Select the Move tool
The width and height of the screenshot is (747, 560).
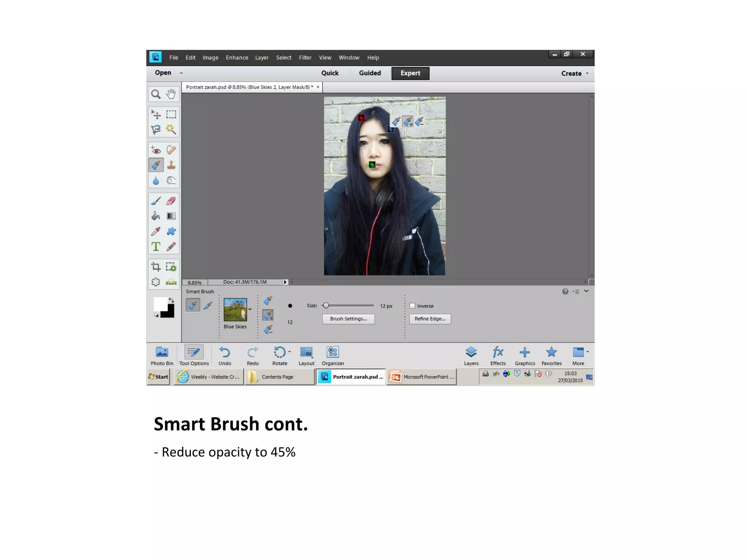pos(156,114)
